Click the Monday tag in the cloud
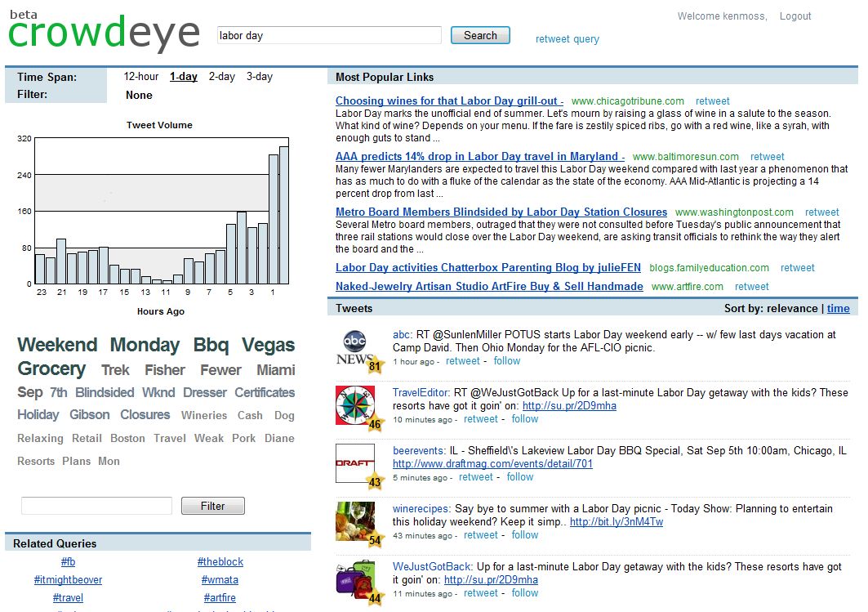Viewport: 868px width, 612px height. click(x=145, y=345)
